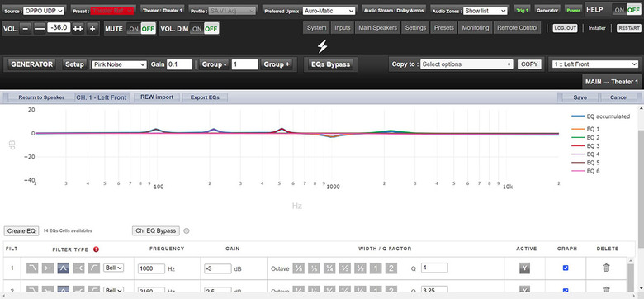
Task: Open the Profile SA V1 Adj dropdown
Action: 233,11
